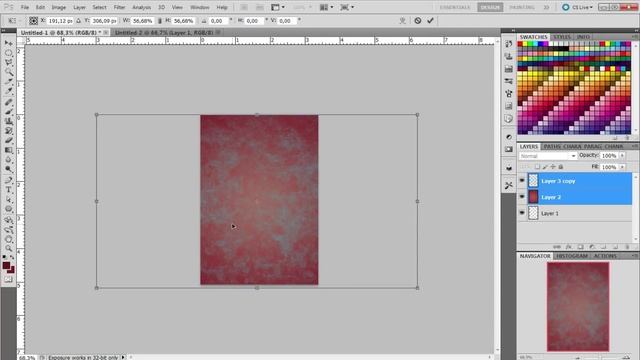The height and width of the screenshot is (360, 640).
Task: Click the reference point locator icon
Action: pos(33,20)
